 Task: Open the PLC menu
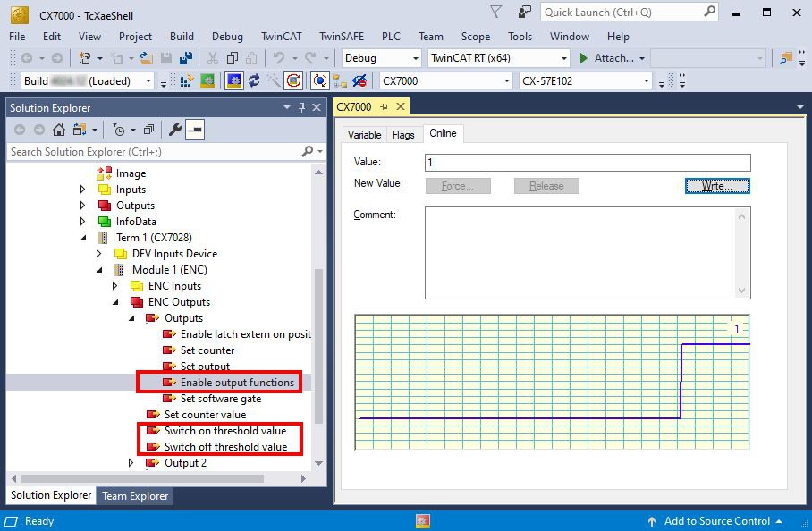tap(391, 37)
